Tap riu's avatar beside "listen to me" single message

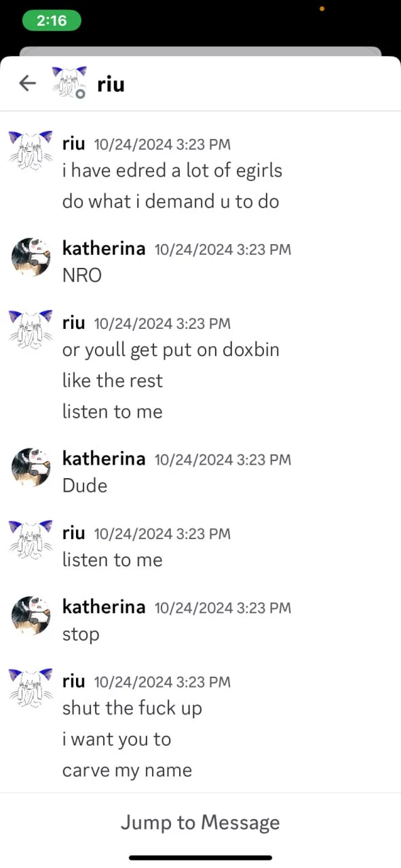[x=31, y=539]
